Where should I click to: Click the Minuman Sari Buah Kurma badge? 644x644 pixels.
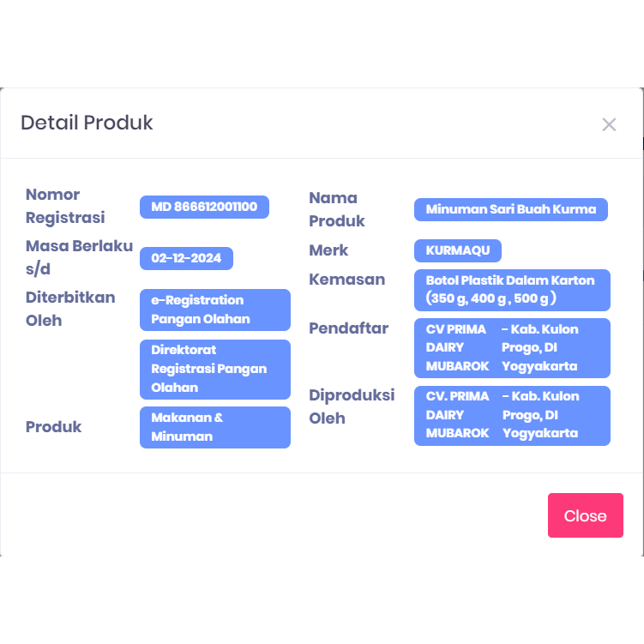[510, 209]
